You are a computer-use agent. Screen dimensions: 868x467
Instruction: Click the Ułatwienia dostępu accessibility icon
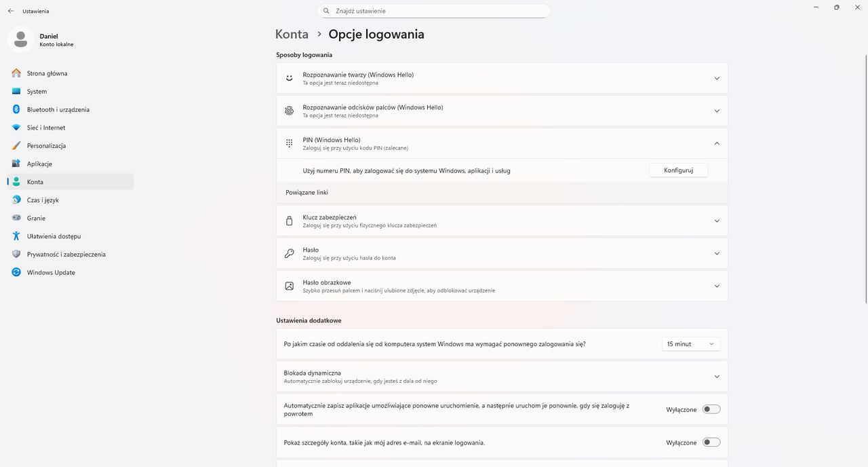click(x=16, y=236)
